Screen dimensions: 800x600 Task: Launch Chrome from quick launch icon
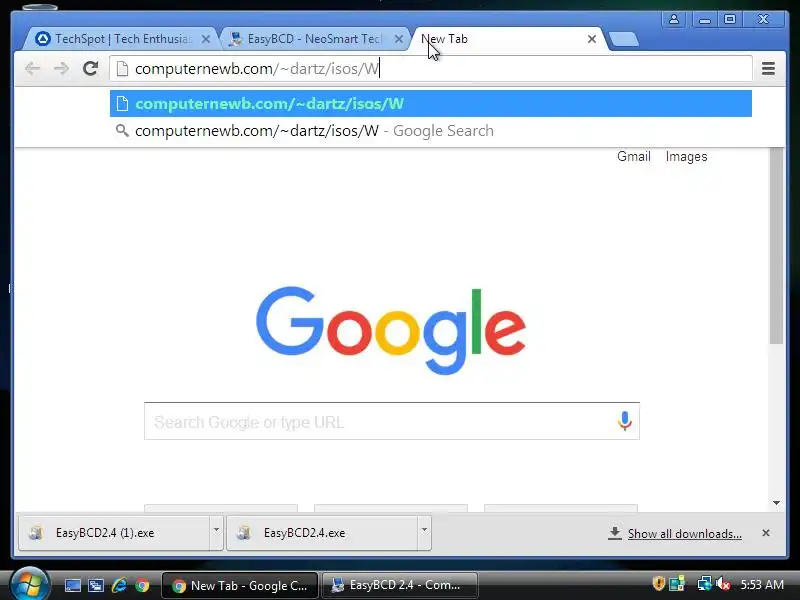click(x=142, y=585)
